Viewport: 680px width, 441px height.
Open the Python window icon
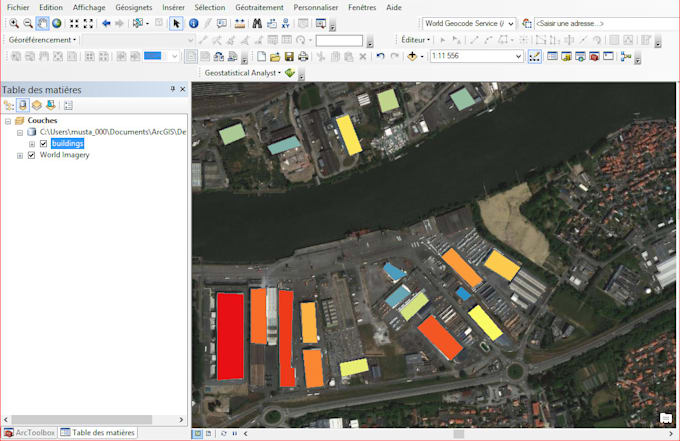[x=608, y=56]
